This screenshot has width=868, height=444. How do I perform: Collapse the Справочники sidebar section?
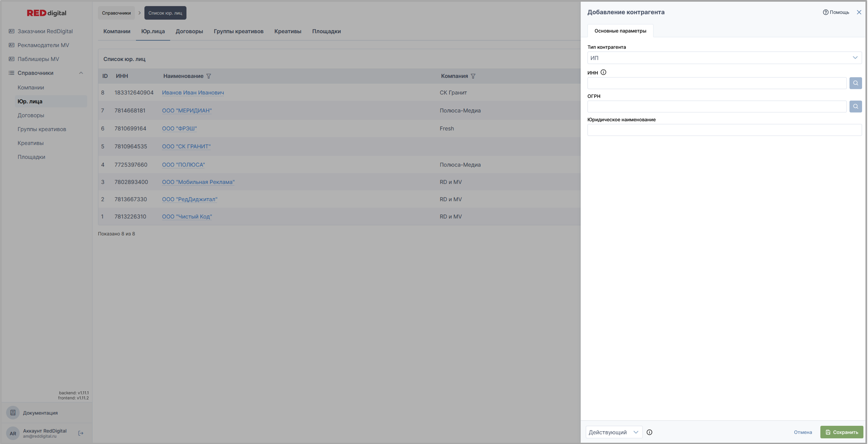[81, 73]
